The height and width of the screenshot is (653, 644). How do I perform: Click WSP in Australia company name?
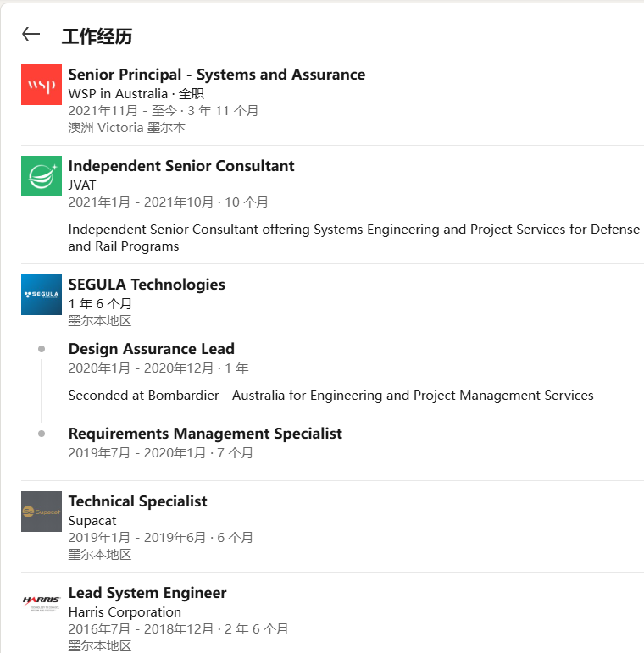coord(118,93)
